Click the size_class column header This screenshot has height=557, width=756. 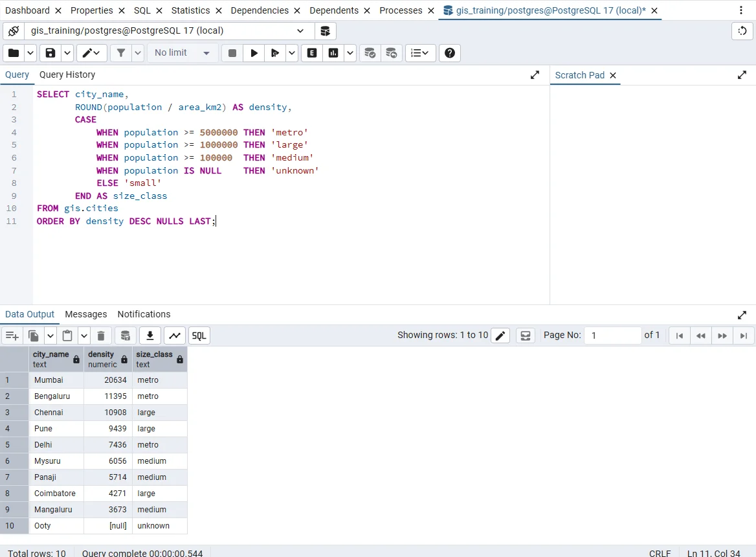pyautogui.click(x=160, y=359)
